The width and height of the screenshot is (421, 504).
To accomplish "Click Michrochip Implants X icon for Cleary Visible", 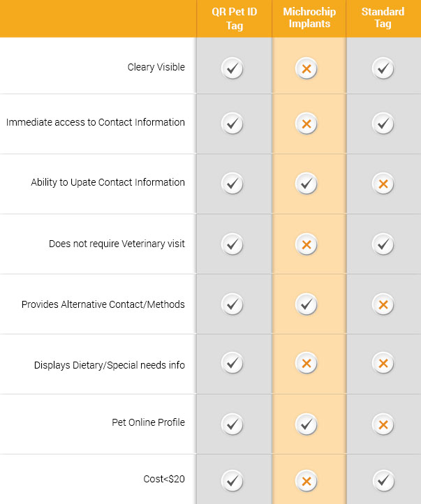I will [x=306, y=68].
